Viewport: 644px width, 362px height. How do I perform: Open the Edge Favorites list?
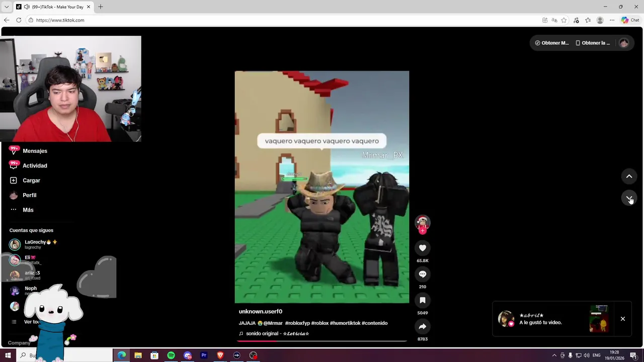588,20
